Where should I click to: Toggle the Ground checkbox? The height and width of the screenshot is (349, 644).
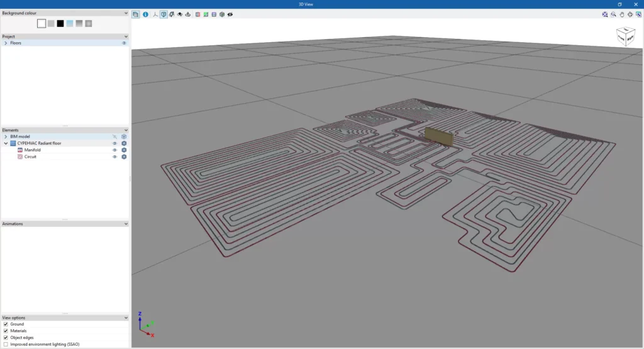tap(6, 324)
